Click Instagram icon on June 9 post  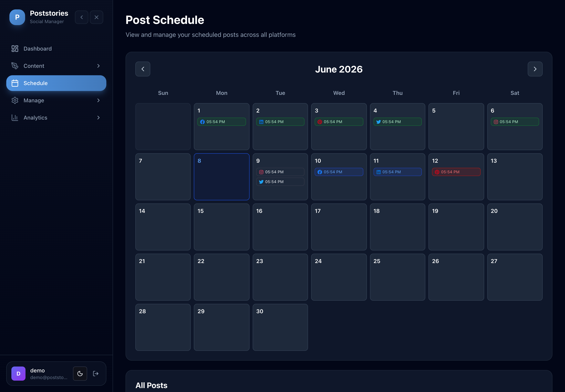point(261,172)
